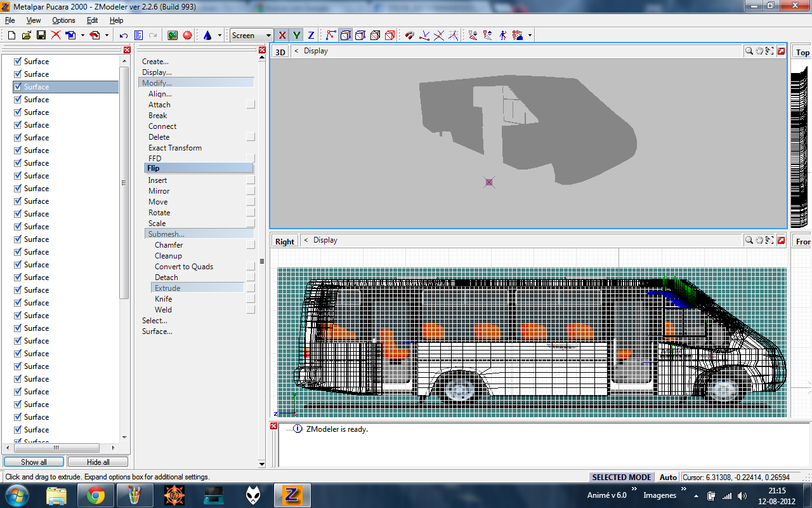Image resolution: width=812 pixels, height=508 pixels.
Task: Toggle SELECTED MODE in status bar
Action: [x=622, y=477]
